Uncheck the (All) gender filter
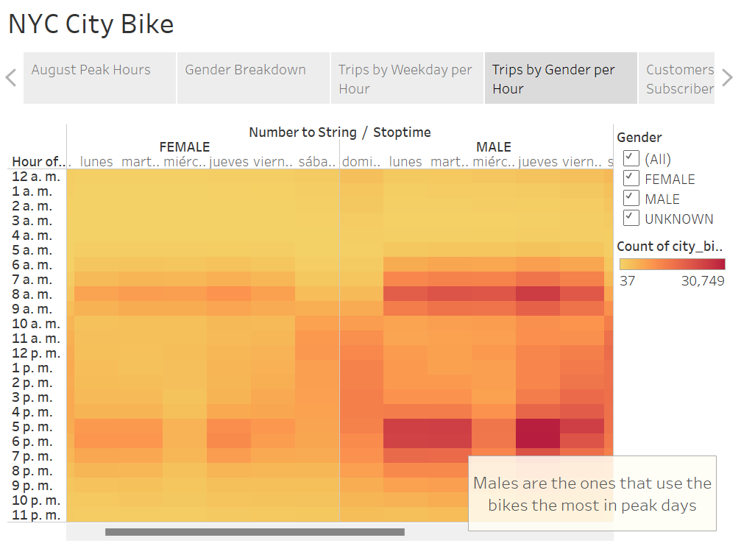This screenshot has width=741, height=560. [x=631, y=157]
